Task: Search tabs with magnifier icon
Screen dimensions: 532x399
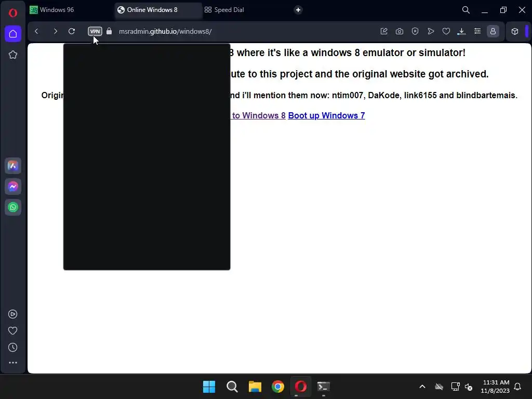Action: 466,10
